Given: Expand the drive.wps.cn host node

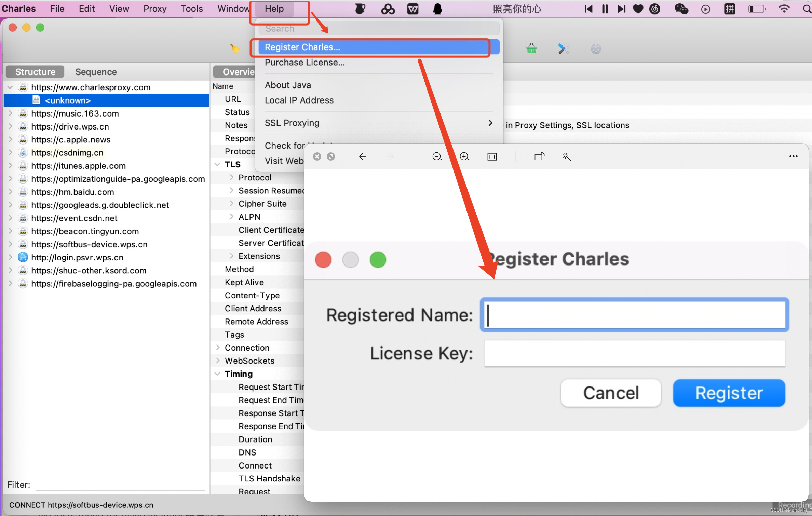Looking at the screenshot, I should tap(10, 126).
